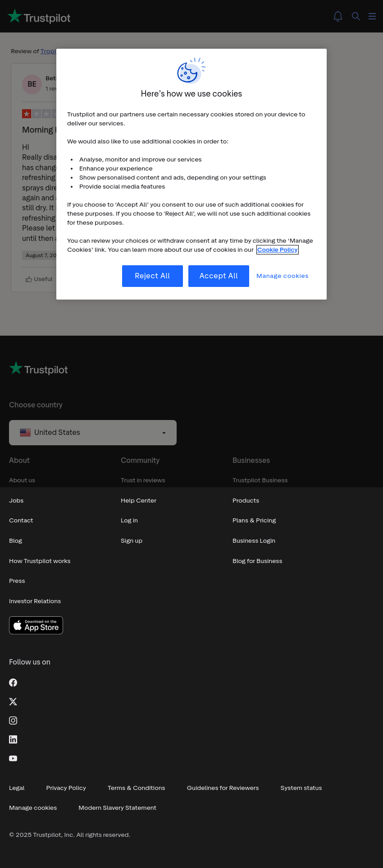Open the Guidelines for Reviewers link
Image resolution: width=383 pixels, height=868 pixels.
pyautogui.click(x=223, y=788)
